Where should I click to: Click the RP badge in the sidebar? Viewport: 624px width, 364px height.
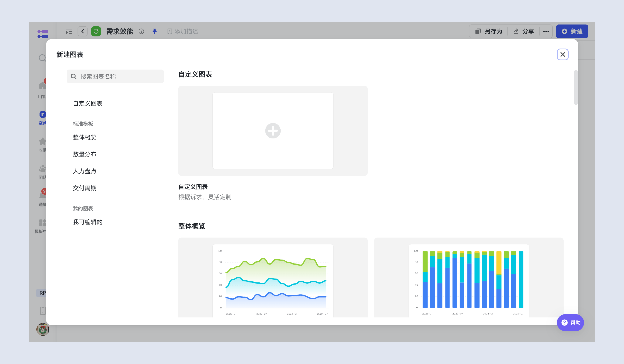tap(41, 293)
